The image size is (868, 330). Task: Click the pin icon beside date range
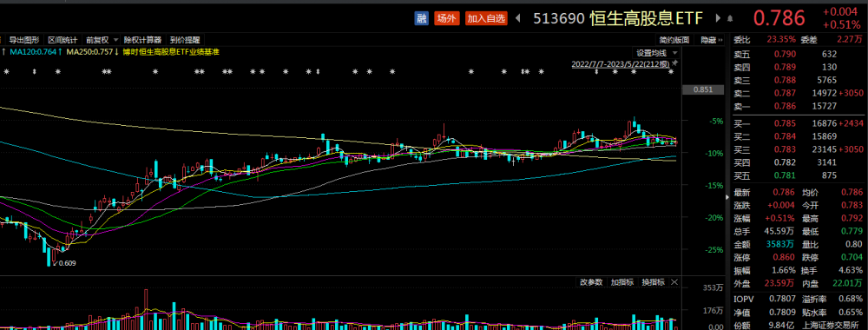pos(674,64)
